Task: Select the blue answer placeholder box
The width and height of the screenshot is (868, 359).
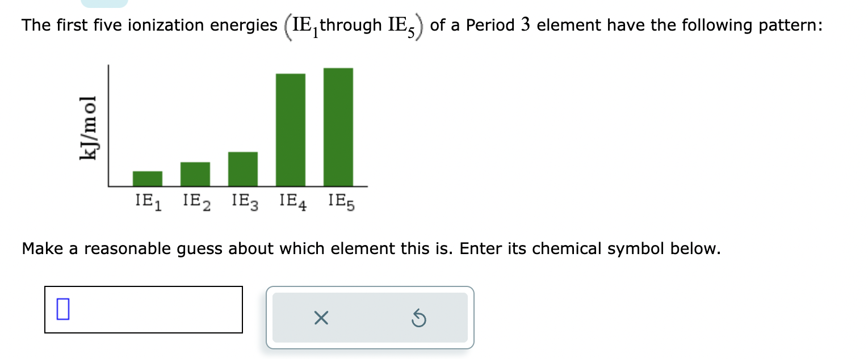Action: click(x=62, y=310)
